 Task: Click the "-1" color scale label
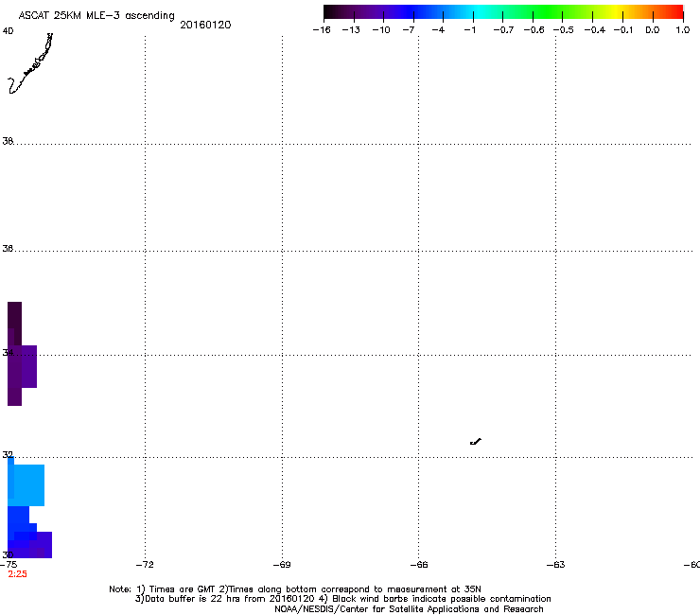tap(469, 30)
